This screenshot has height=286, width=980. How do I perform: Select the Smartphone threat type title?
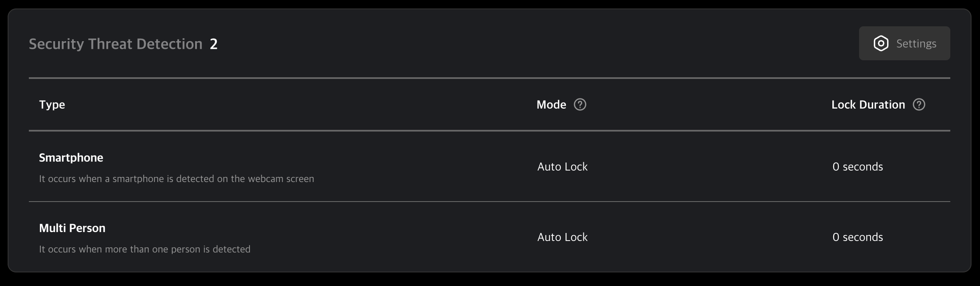coord(71,158)
